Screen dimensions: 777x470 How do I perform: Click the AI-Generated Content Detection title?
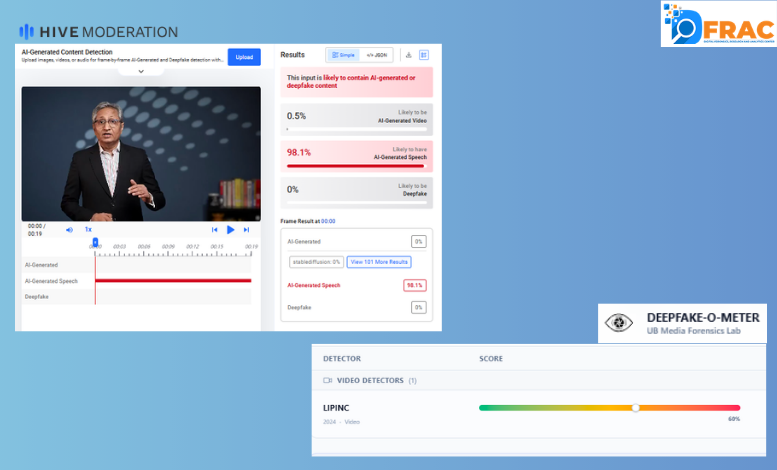tap(67, 52)
